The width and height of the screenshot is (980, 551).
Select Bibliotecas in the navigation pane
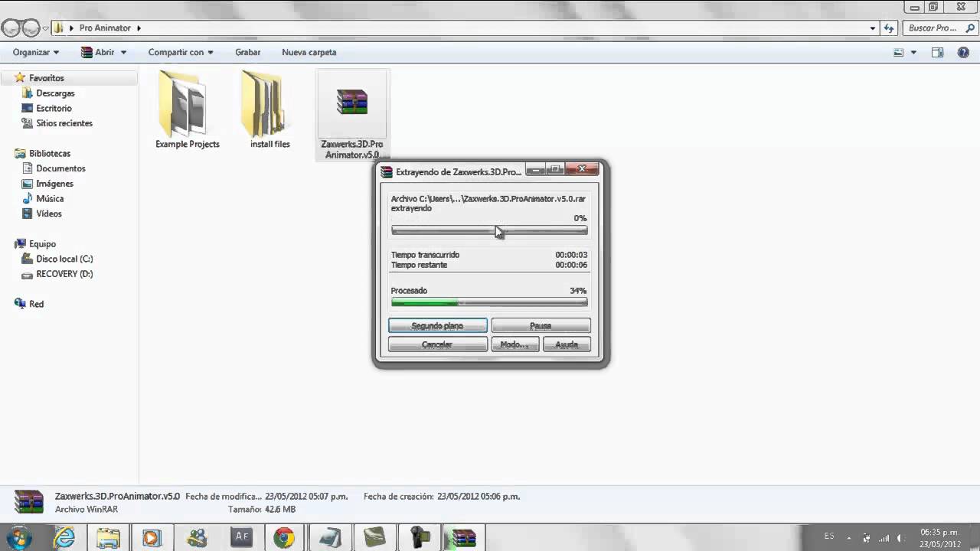click(x=49, y=154)
